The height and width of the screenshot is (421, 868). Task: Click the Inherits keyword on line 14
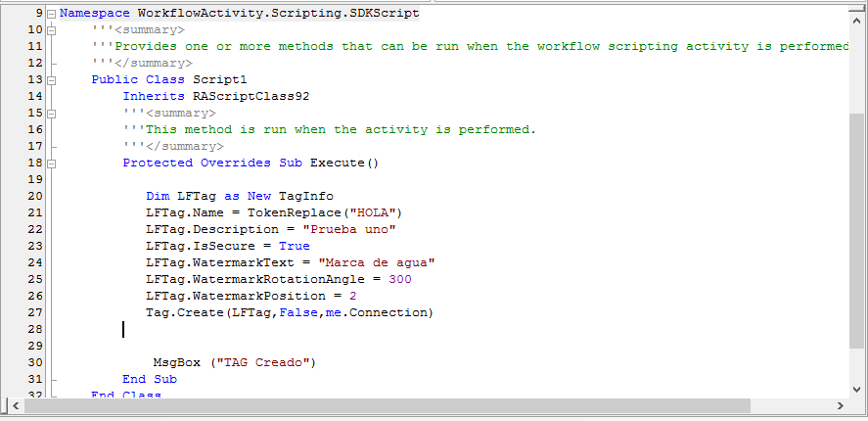coord(154,96)
